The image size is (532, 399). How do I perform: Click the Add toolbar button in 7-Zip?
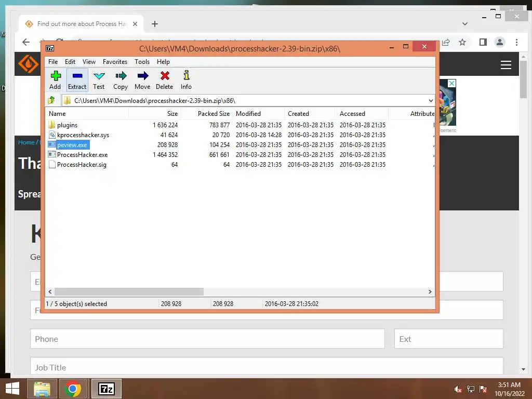[55, 80]
